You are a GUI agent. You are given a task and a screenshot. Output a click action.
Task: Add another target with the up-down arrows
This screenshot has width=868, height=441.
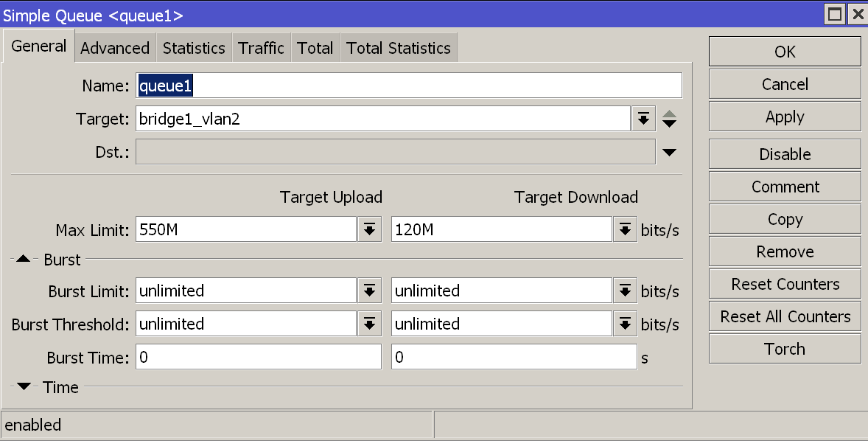pos(669,119)
